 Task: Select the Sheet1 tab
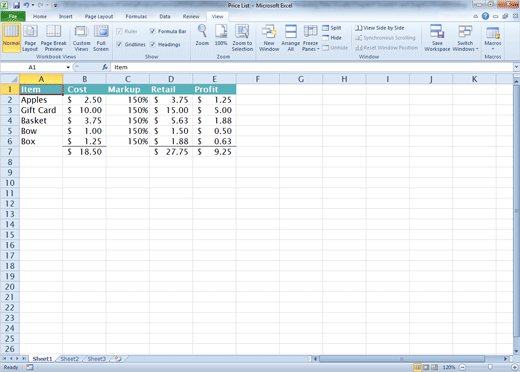[x=43, y=359]
